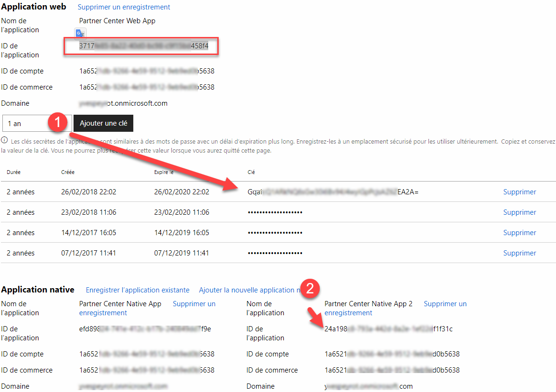Open the '1 an' key duration dropdown

pyautogui.click(x=37, y=123)
